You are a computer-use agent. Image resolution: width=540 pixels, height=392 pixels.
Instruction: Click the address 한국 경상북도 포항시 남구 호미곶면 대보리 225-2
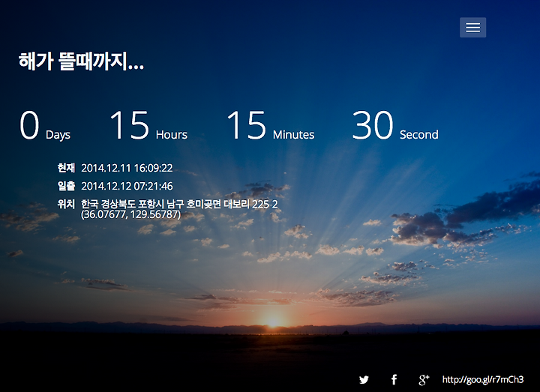tap(179, 204)
